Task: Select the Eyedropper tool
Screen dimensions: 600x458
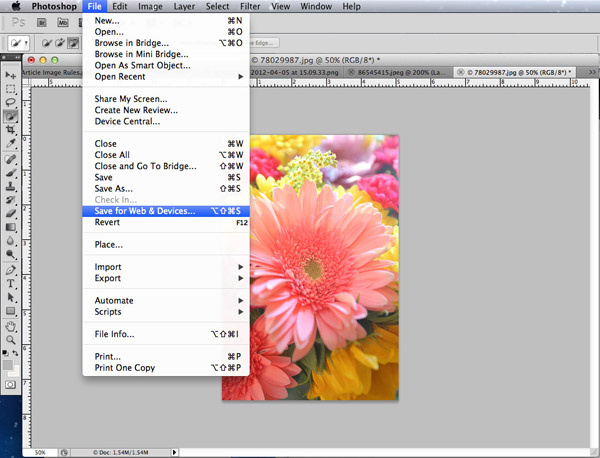Action: click(x=10, y=143)
